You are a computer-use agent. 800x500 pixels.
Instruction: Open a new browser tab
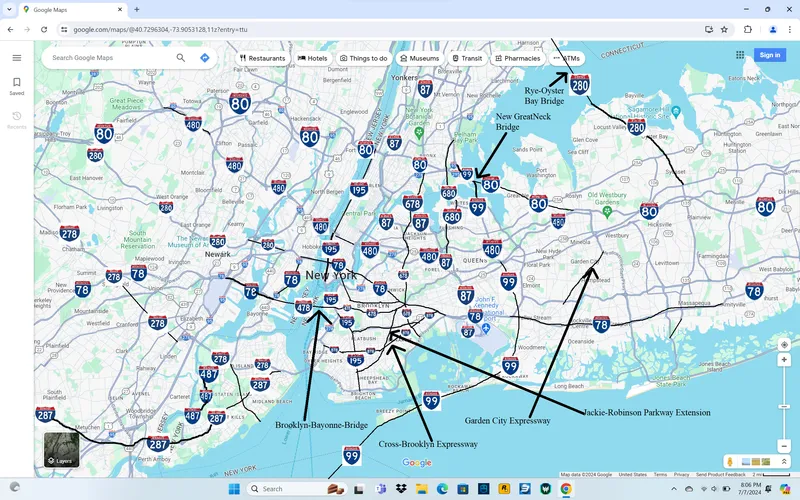(x=137, y=9)
